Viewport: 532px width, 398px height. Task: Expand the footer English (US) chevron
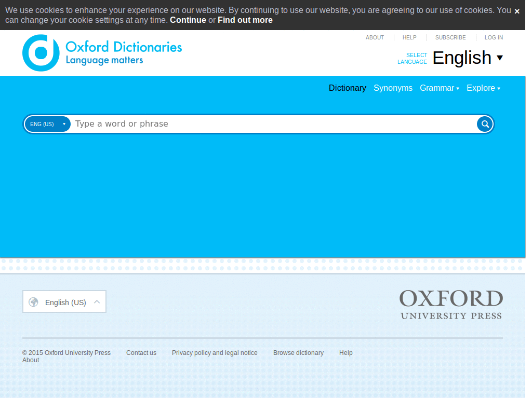[97, 301]
